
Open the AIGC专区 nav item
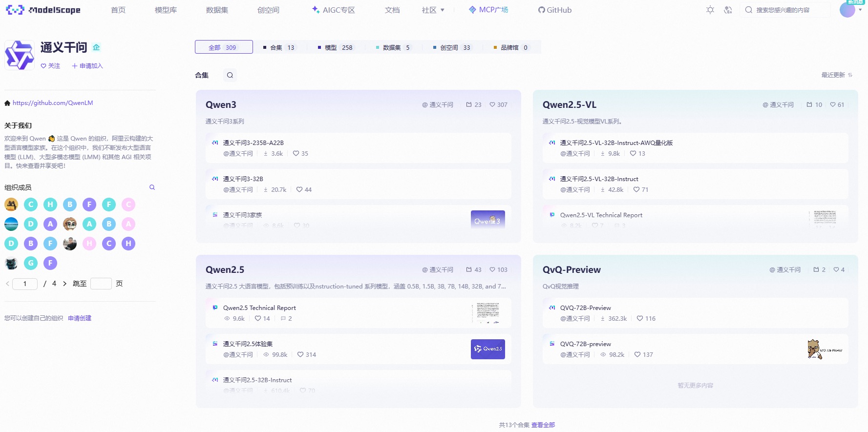coord(334,10)
